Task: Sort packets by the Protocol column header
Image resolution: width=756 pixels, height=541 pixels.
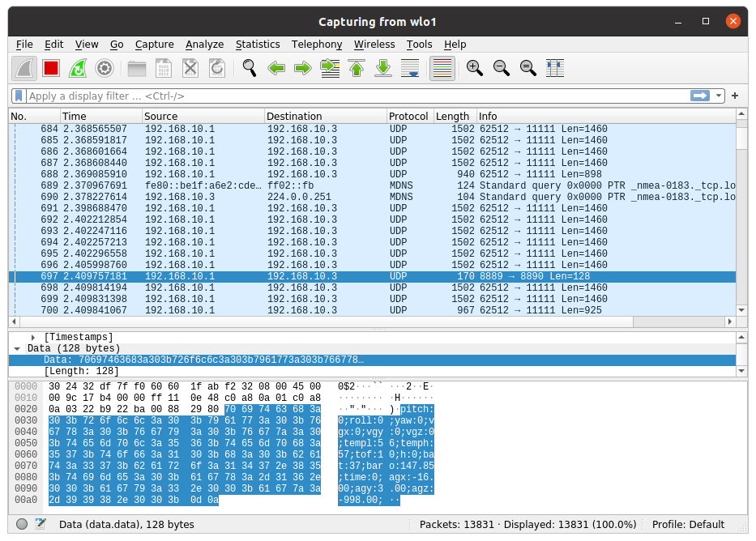Action: point(408,116)
